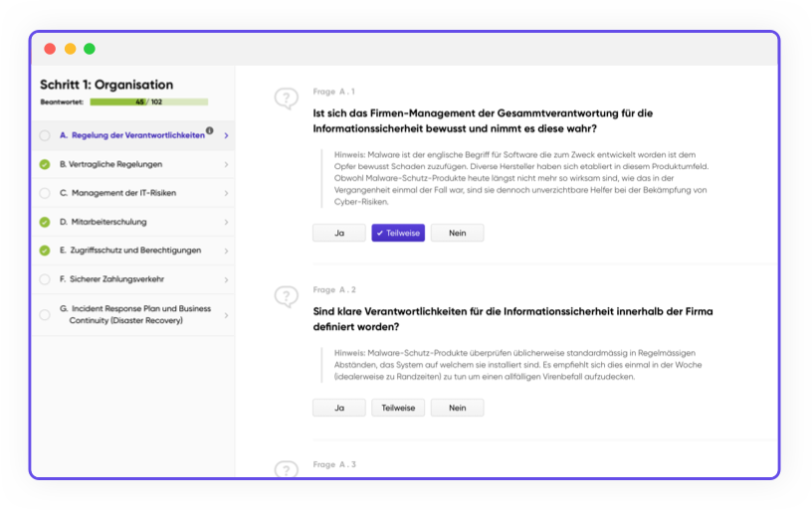The image size is (812, 510).
Task: Expand chevron of Sicherer Zahlungsverkehr
Action: pos(226,279)
